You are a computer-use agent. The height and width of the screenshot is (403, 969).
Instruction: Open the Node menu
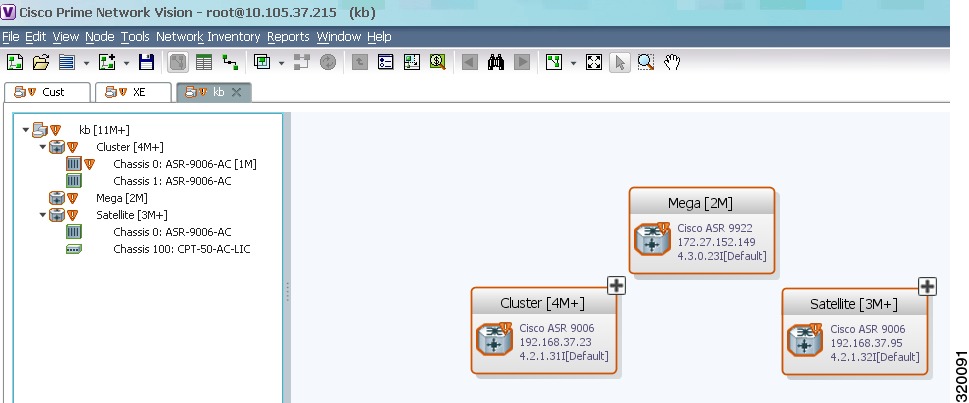[99, 37]
